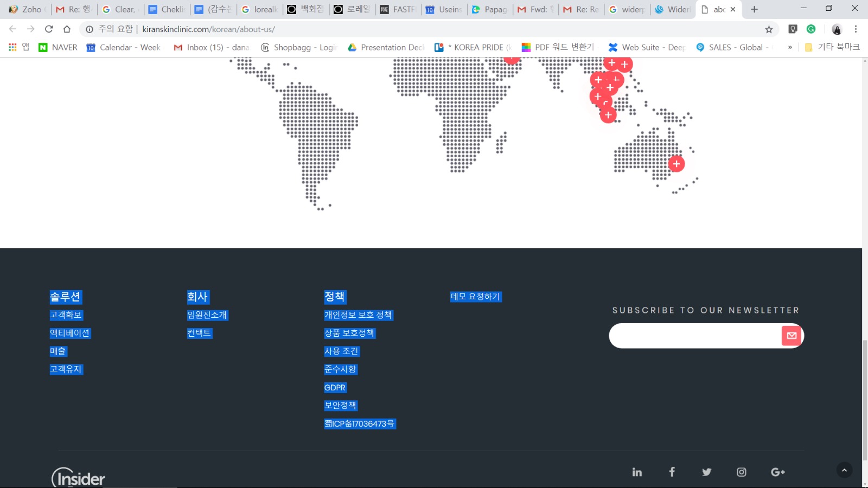Switch to the FASTF browser tab
The height and width of the screenshot is (488, 868).
click(x=398, y=9)
